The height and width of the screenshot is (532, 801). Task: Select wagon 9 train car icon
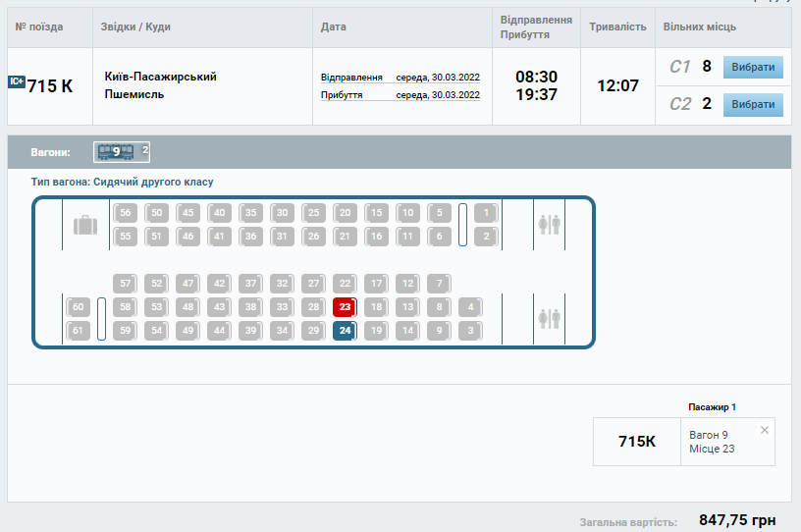(x=116, y=151)
